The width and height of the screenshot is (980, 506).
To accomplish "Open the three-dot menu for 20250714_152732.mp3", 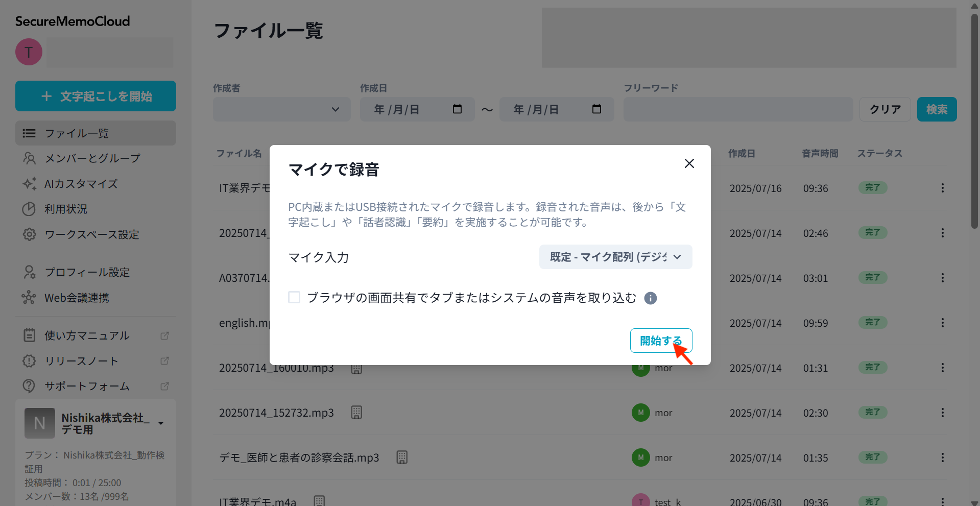I will [x=942, y=413].
